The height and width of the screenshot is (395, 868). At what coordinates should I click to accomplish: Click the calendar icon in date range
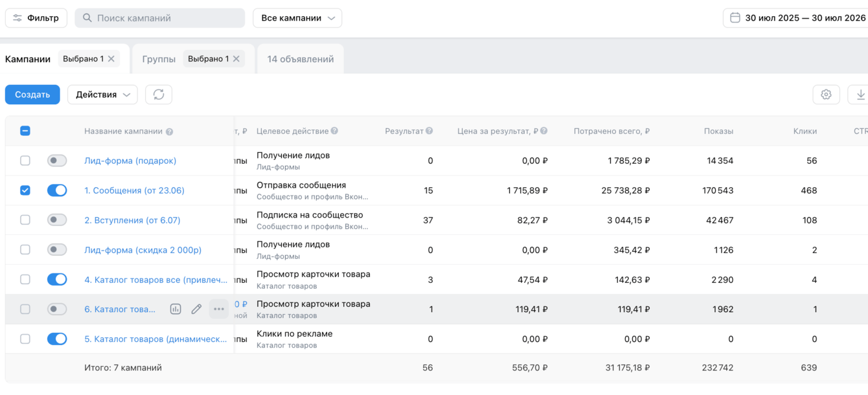(x=735, y=18)
